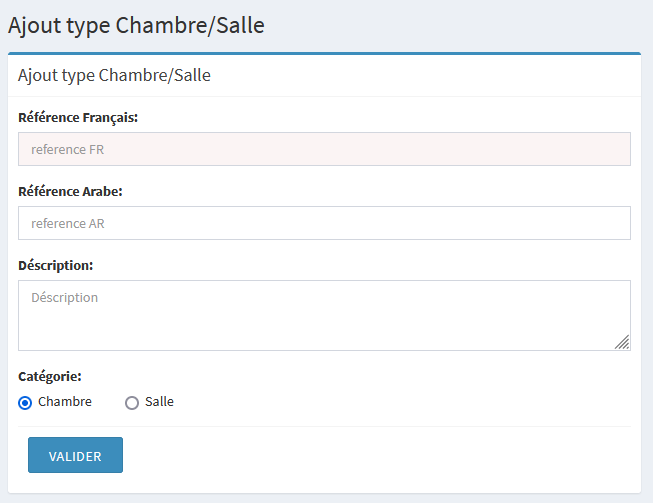Click the blue top border of the form panel
This screenshot has height=503, width=653.
tap(324, 53)
